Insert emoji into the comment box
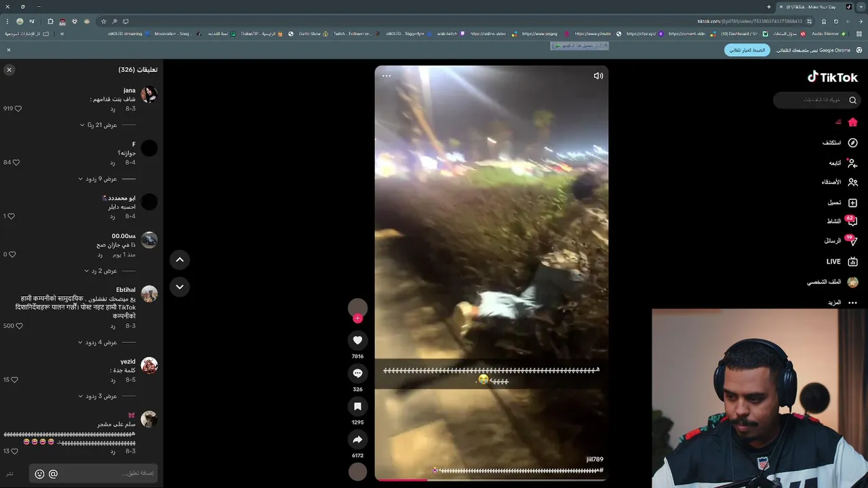This screenshot has width=868, height=488. (x=39, y=474)
